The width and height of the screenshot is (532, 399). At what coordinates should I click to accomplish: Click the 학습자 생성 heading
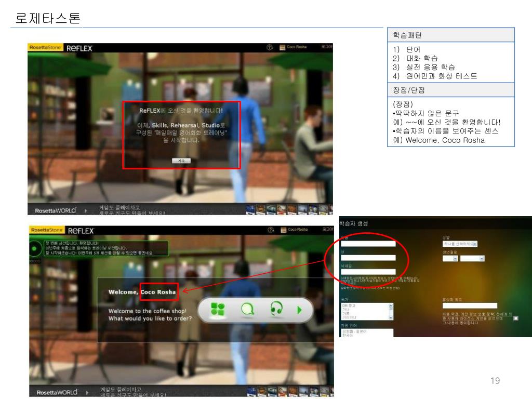353,223
